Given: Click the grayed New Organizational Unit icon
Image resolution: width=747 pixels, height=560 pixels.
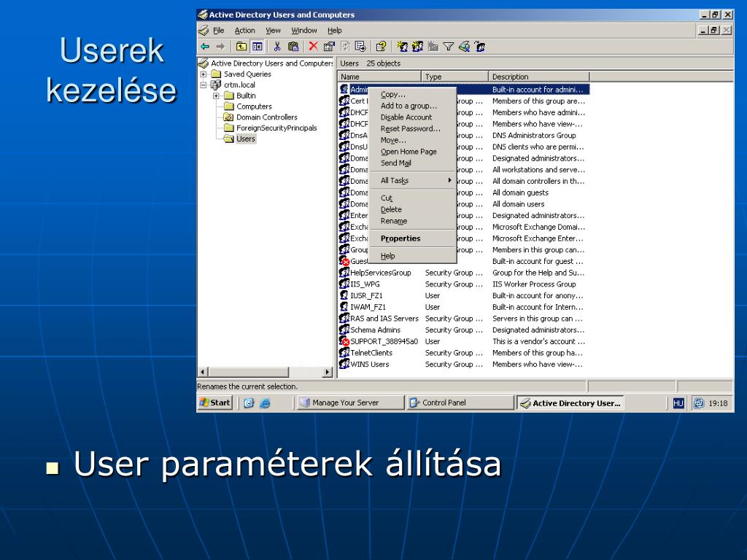Looking at the screenshot, I should pos(433,47).
